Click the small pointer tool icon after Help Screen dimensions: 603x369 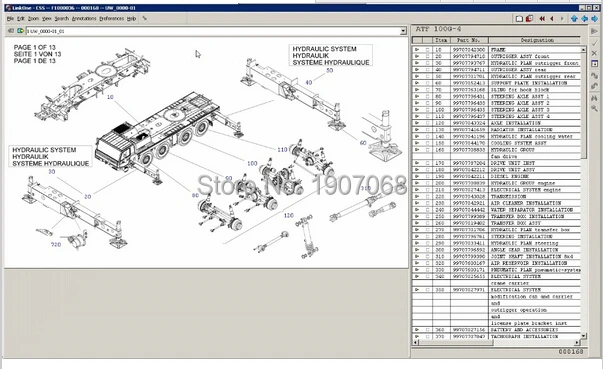coord(145,18)
